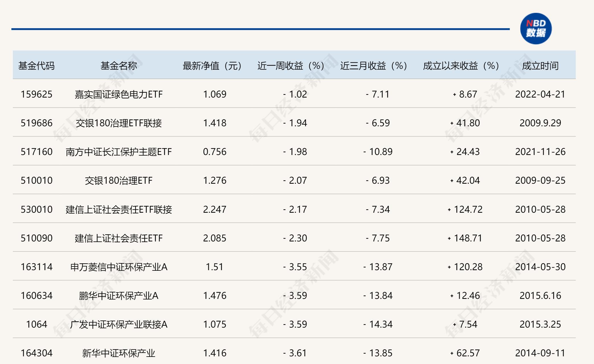
Task: Select fund code 1064
Action: coord(36,324)
